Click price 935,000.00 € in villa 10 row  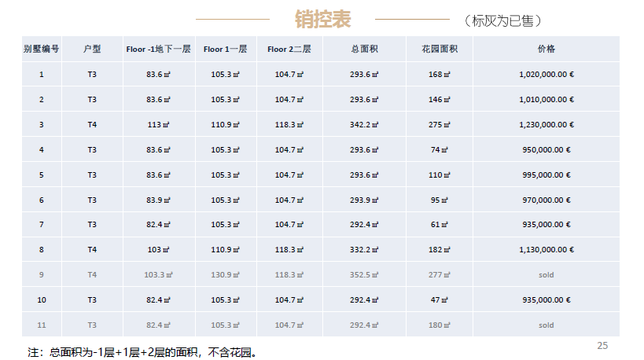pyautogui.click(x=546, y=300)
